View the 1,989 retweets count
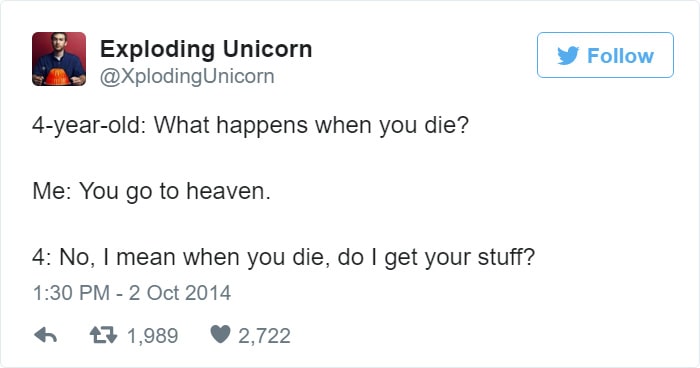Screen dimensions: 700x368 153,336
